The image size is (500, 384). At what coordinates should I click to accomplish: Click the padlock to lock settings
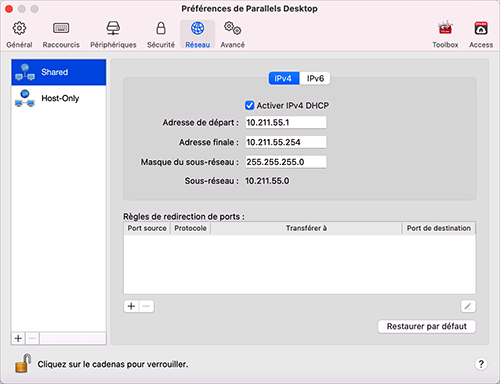pyautogui.click(x=23, y=363)
